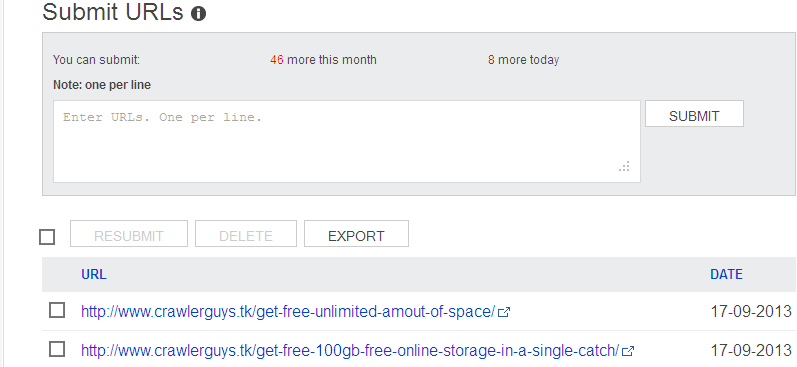This screenshot has height=367, width=797.
Task: Open external link icon for 100gb-free-online-storage URL
Action: 628,351
